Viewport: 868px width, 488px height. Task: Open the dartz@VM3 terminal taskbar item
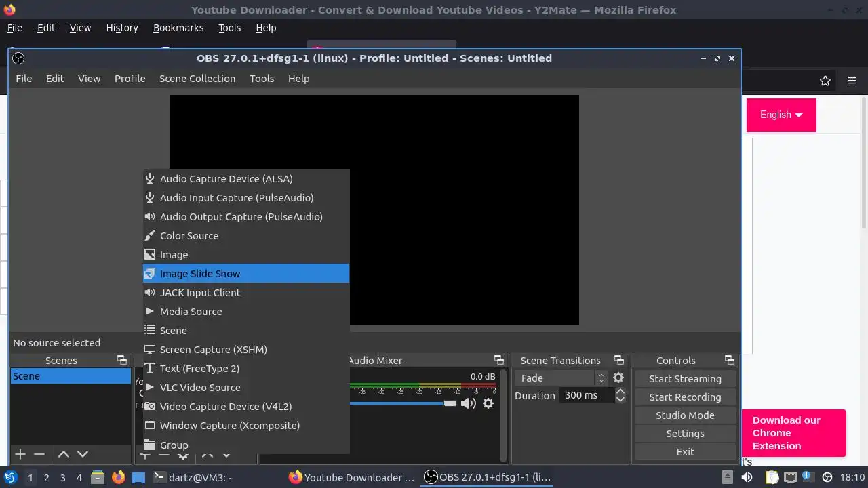pyautogui.click(x=193, y=478)
